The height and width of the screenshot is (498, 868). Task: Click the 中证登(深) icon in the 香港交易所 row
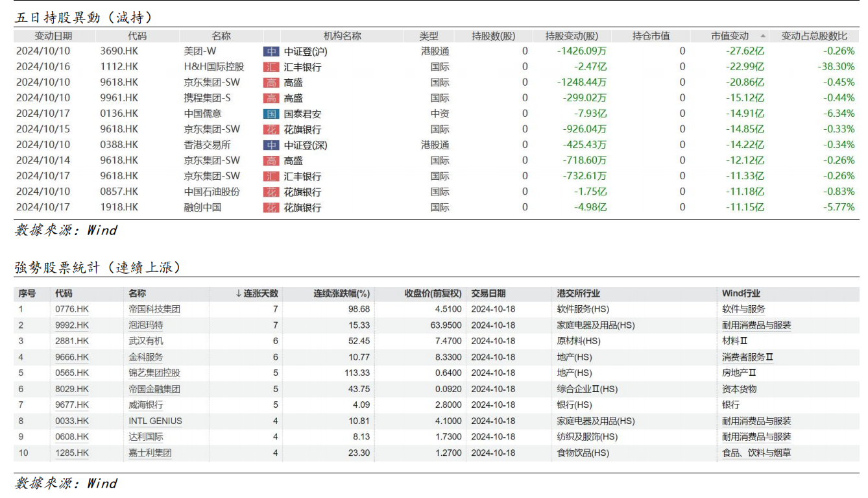coord(271,145)
